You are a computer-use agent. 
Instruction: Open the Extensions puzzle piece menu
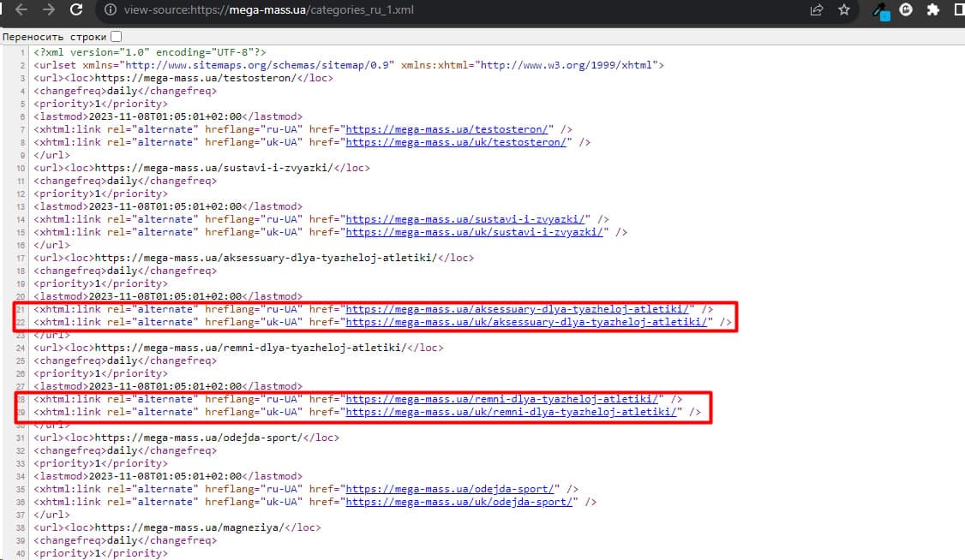933,9
